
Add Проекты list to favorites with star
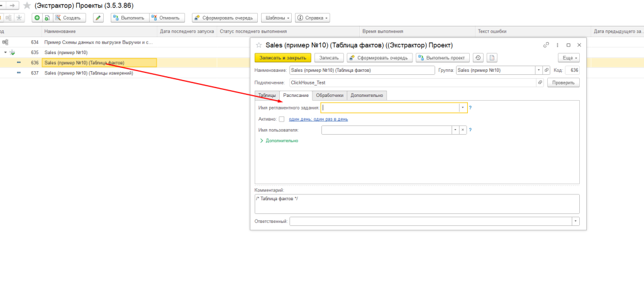pyautogui.click(x=26, y=5)
